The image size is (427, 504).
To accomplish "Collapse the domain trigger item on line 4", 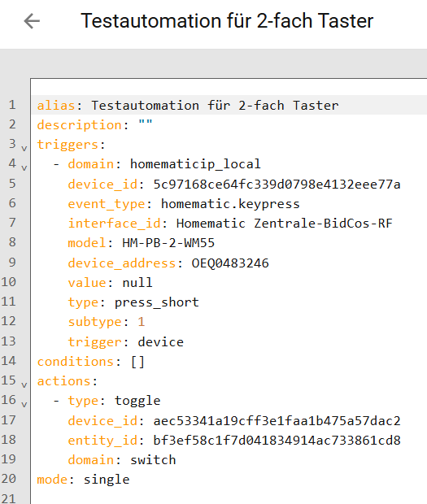I will click(24, 167).
